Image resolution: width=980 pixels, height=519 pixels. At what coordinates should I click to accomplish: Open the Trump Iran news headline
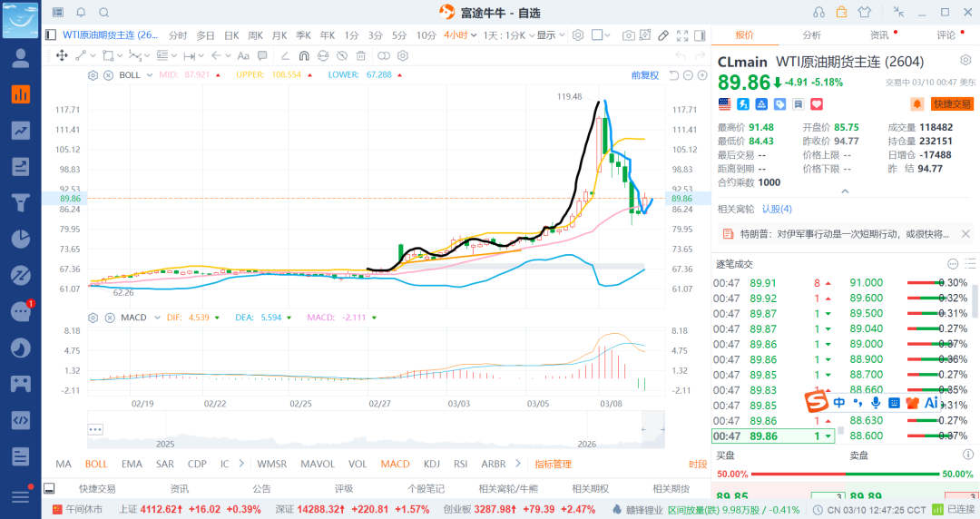[x=845, y=234]
